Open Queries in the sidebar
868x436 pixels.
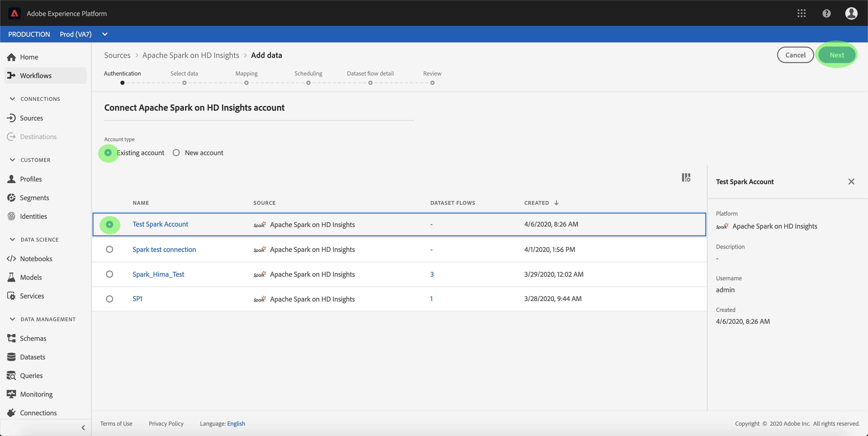[31, 375]
